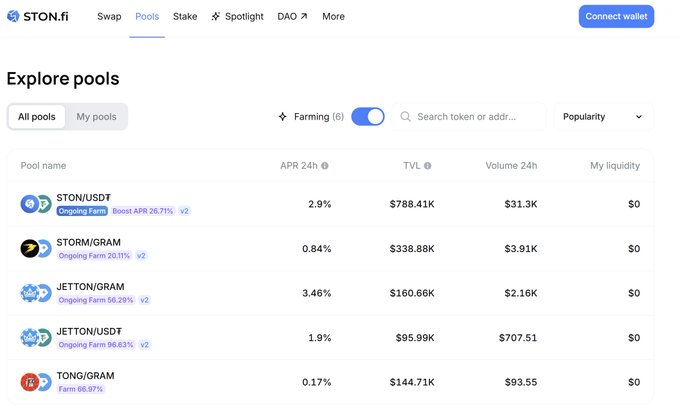Click the Boost APR 26.71% badge
This screenshot has height=416, width=680.
coord(143,211)
